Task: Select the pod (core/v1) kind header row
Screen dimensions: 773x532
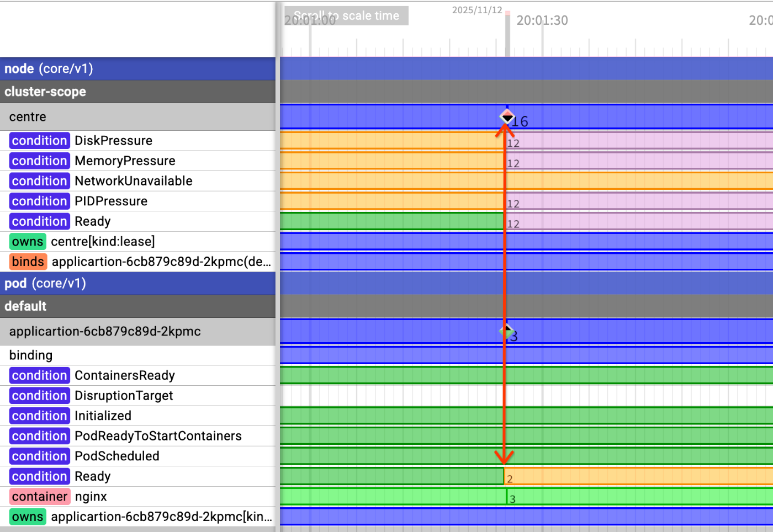Action: (x=137, y=284)
